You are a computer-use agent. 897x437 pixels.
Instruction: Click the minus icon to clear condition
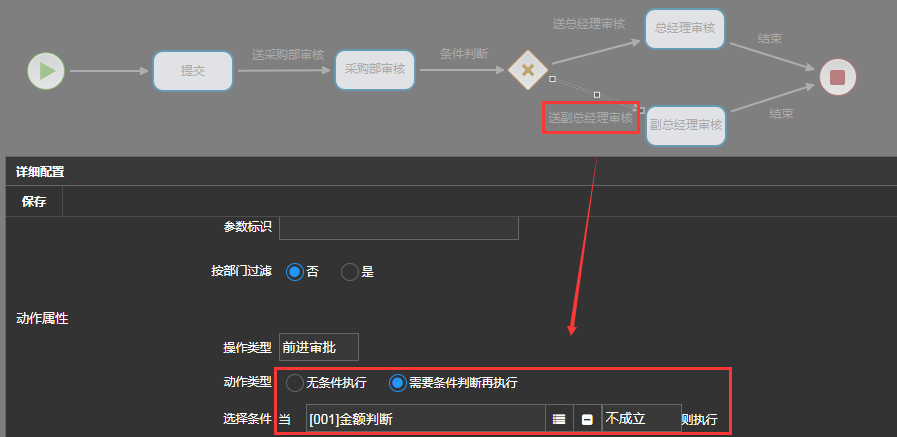tap(587, 419)
